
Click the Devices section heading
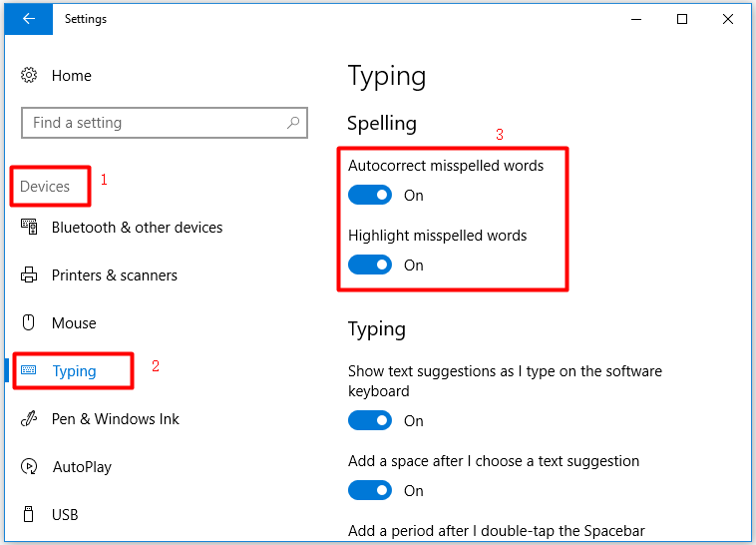pos(45,187)
